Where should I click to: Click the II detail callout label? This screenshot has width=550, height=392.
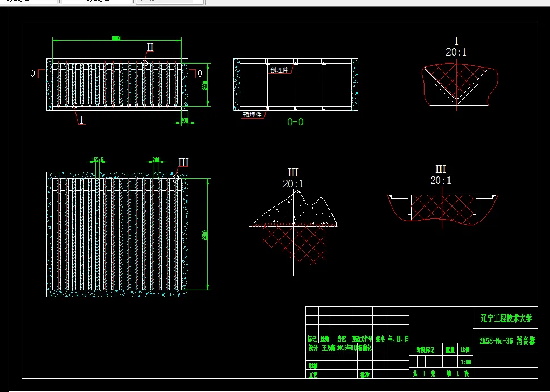coord(150,47)
